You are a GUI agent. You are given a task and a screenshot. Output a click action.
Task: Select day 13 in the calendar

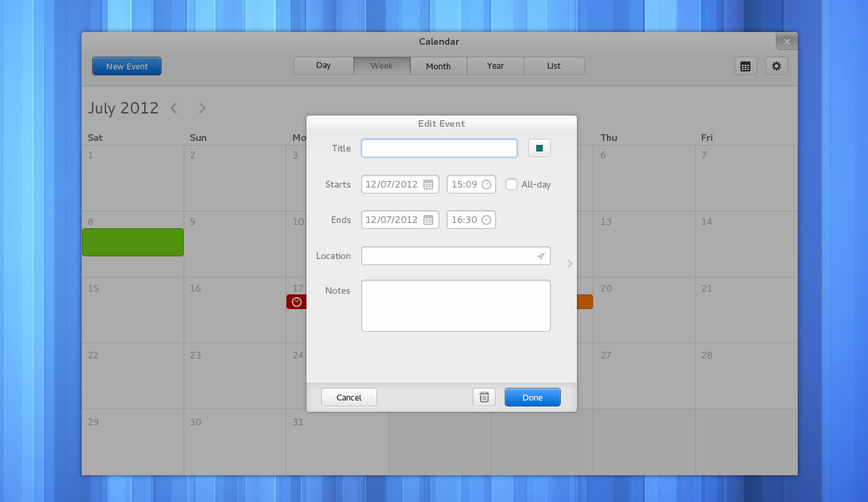click(x=644, y=244)
